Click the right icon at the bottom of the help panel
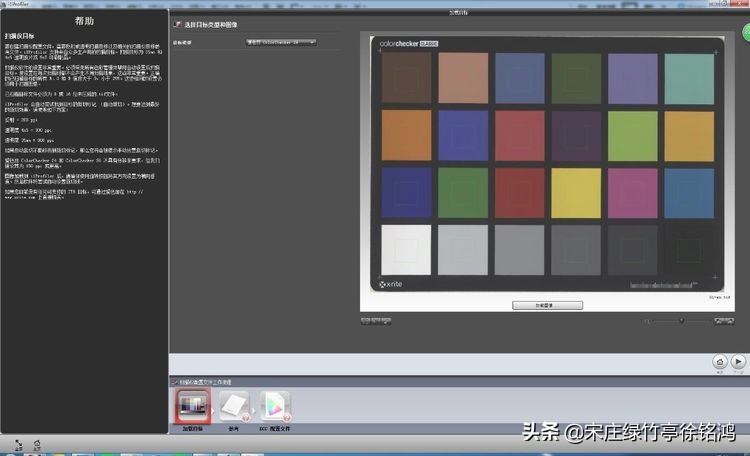750x456 pixels. tap(37, 445)
